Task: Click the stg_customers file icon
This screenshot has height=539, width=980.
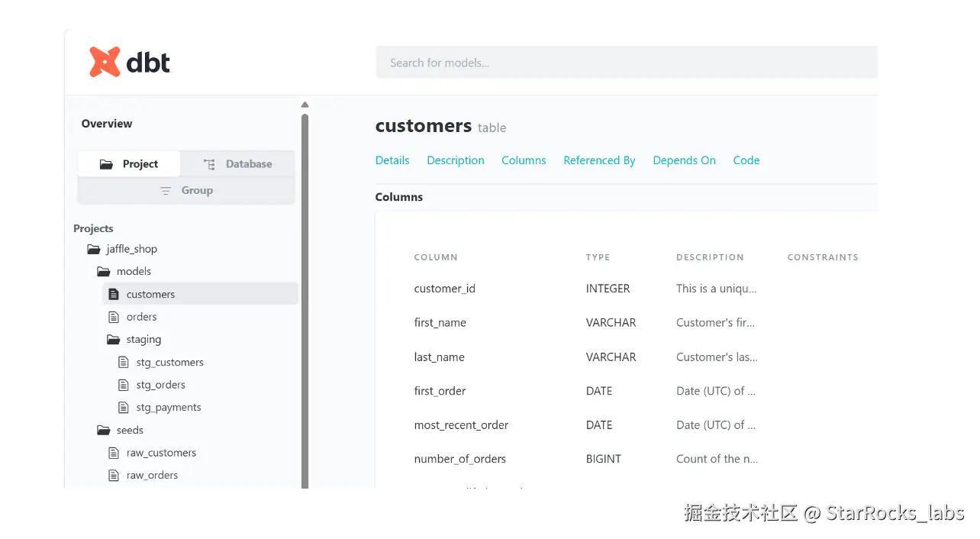Action: pyautogui.click(x=124, y=362)
